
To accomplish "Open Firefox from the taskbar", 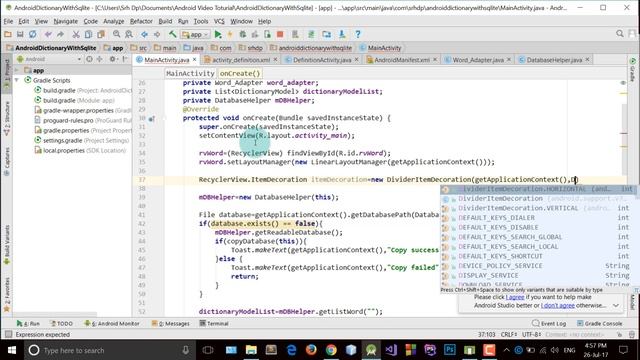I will [x=311, y=350].
